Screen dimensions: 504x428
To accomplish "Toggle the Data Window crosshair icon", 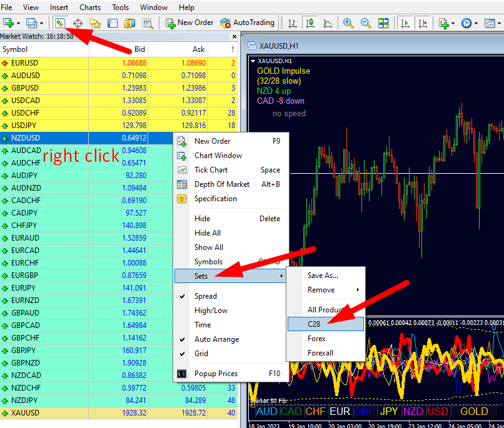I will (x=78, y=22).
